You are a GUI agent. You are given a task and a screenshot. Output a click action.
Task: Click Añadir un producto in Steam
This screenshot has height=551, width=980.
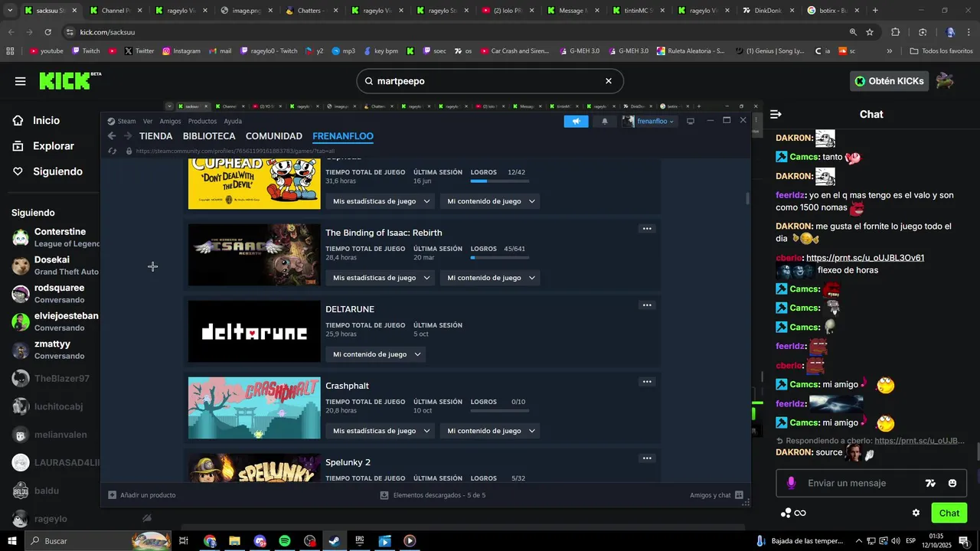(x=142, y=495)
